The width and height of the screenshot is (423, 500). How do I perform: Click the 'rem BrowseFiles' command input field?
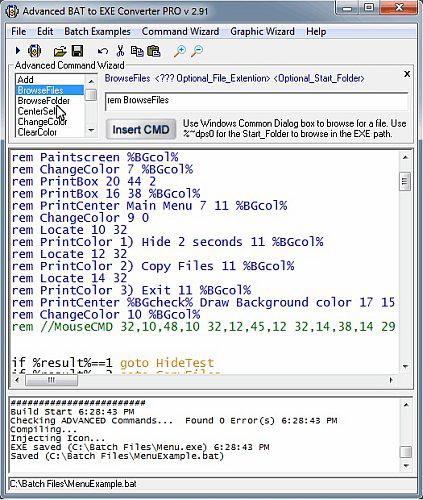pyautogui.click(x=256, y=101)
